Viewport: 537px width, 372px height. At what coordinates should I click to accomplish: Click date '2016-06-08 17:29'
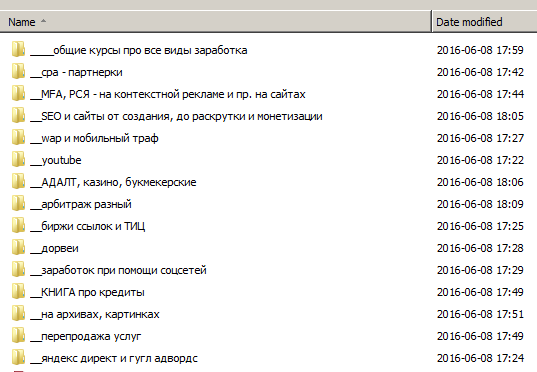[480, 270]
